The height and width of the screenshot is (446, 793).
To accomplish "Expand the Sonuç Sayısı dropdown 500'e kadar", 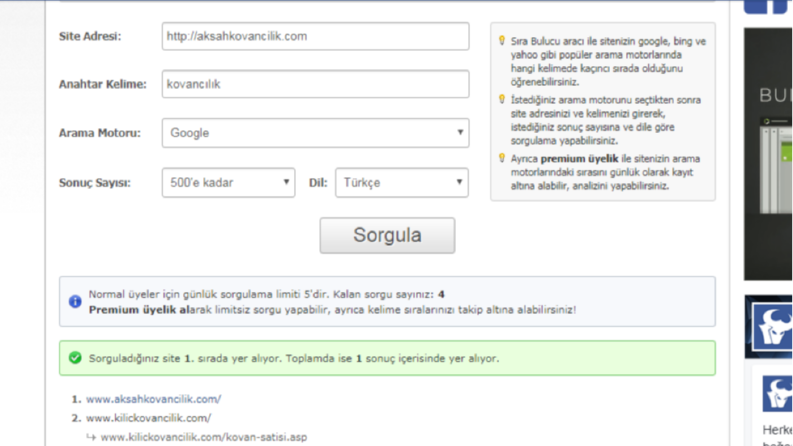I will [x=229, y=183].
